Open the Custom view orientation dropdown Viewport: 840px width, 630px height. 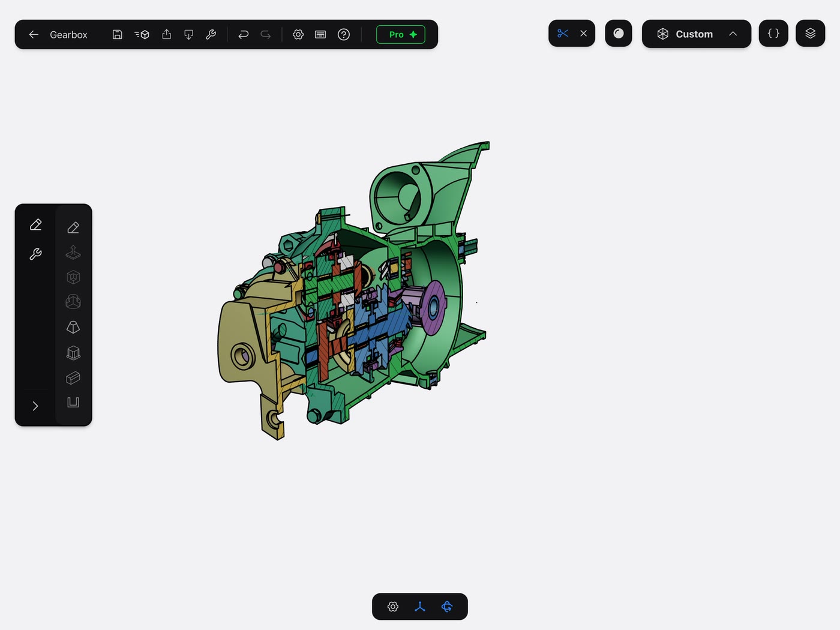(x=696, y=34)
